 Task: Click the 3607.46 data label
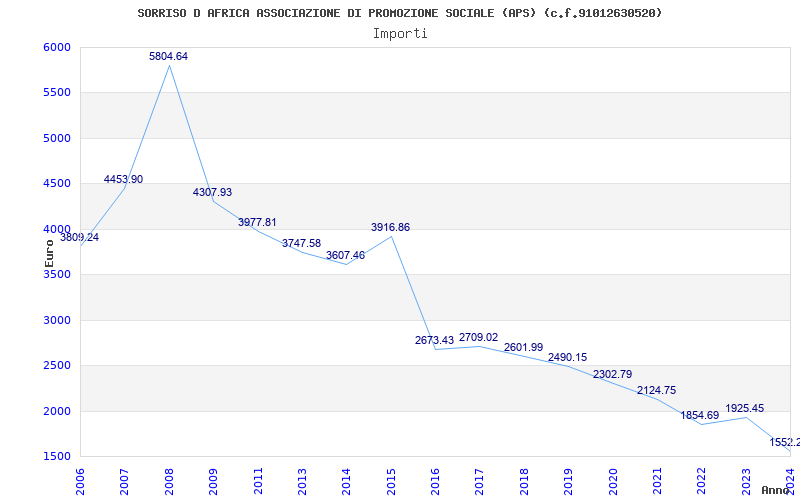[345, 255]
